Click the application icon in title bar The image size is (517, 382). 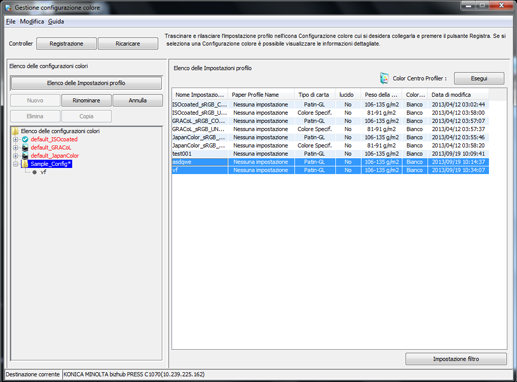8,7
